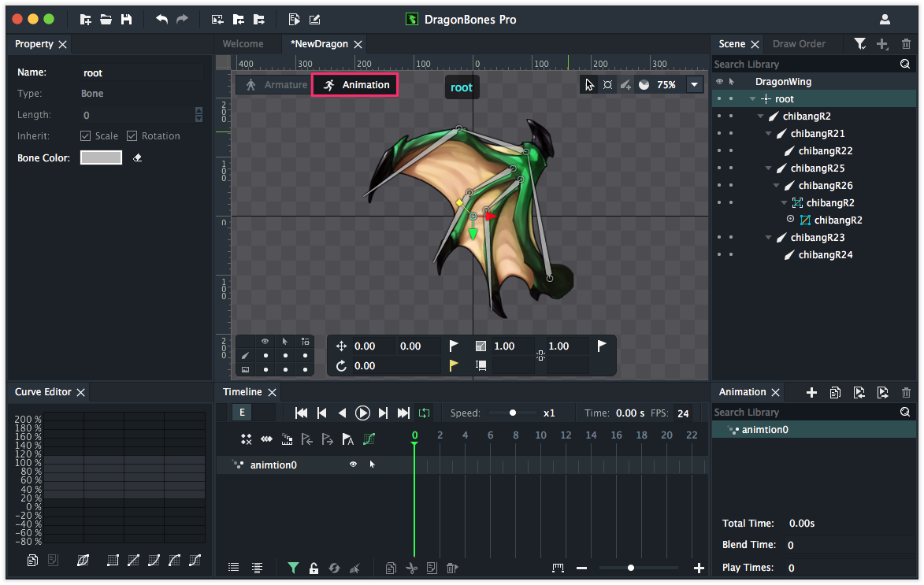Click the green timeline filter icon
Viewport: 924px width, 585px height.
tap(293, 568)
